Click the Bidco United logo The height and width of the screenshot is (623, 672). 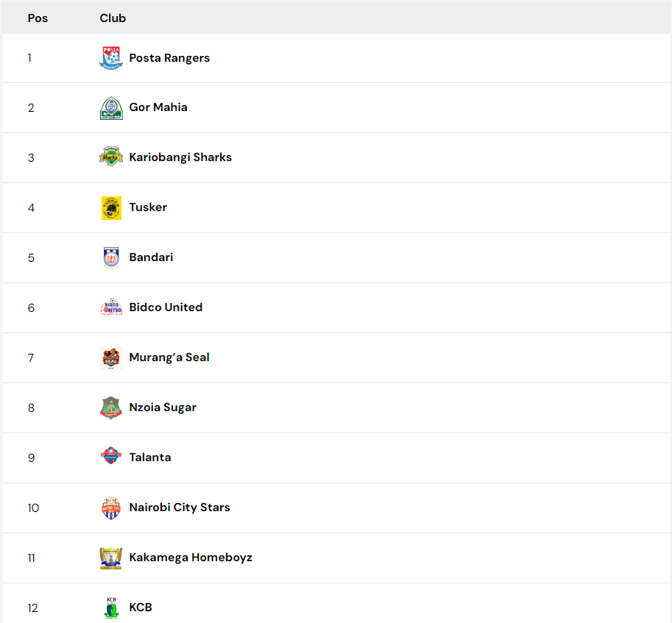pos(111,307)
